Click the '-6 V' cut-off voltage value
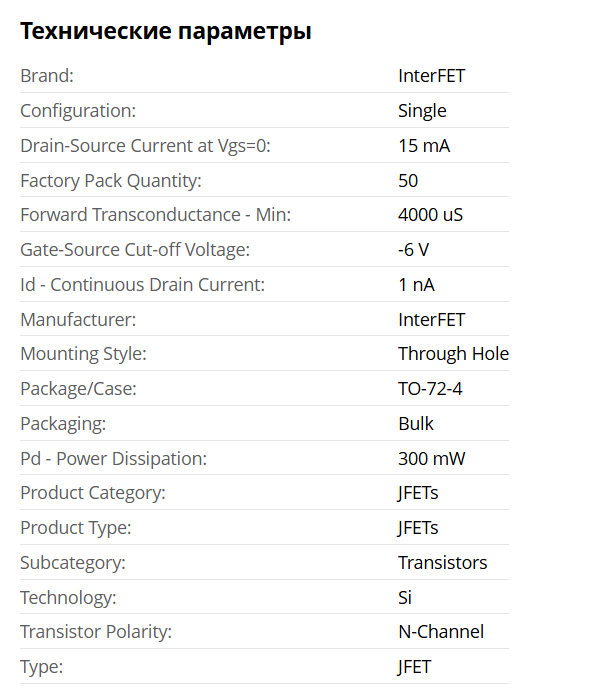Image resolution: width=613 pixels, height=689 pixels. tap(415, 249)
